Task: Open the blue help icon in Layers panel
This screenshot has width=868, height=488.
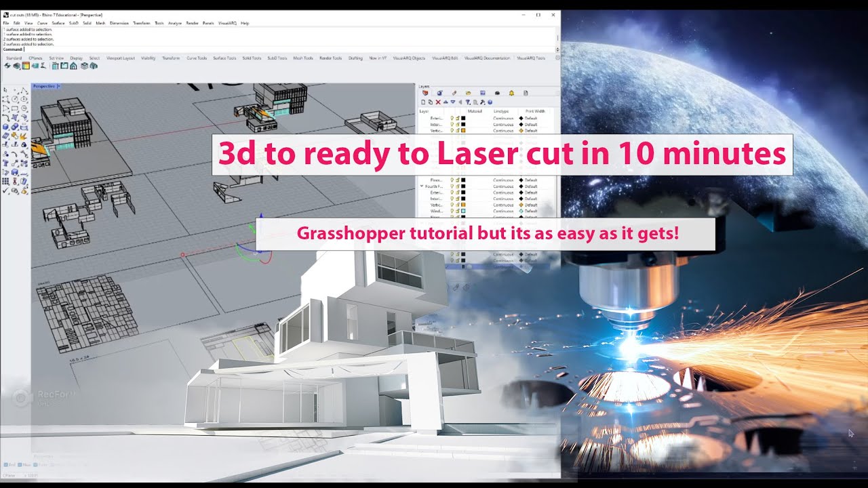Action: point(490,102)
